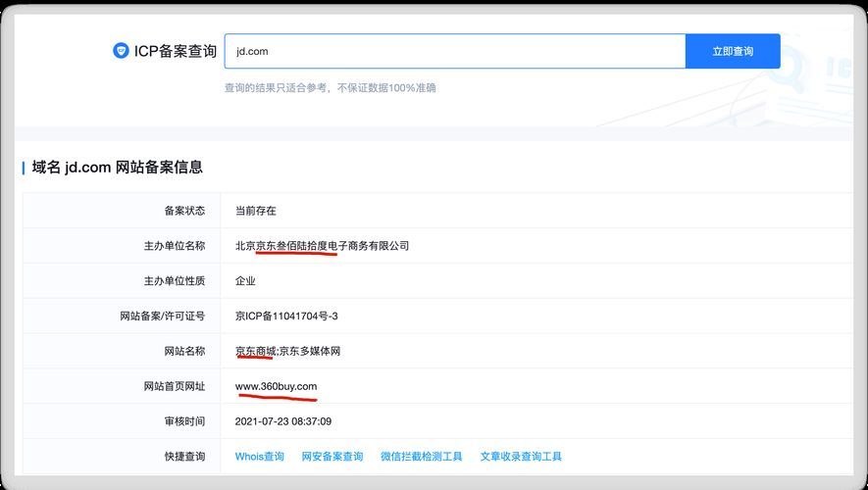
Task: Click the 备案状态 row label
Action: tap(185, 211)
